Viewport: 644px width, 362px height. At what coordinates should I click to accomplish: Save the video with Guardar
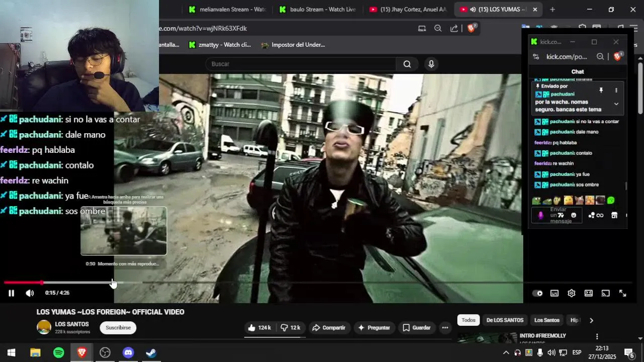[x=417, y=328]
